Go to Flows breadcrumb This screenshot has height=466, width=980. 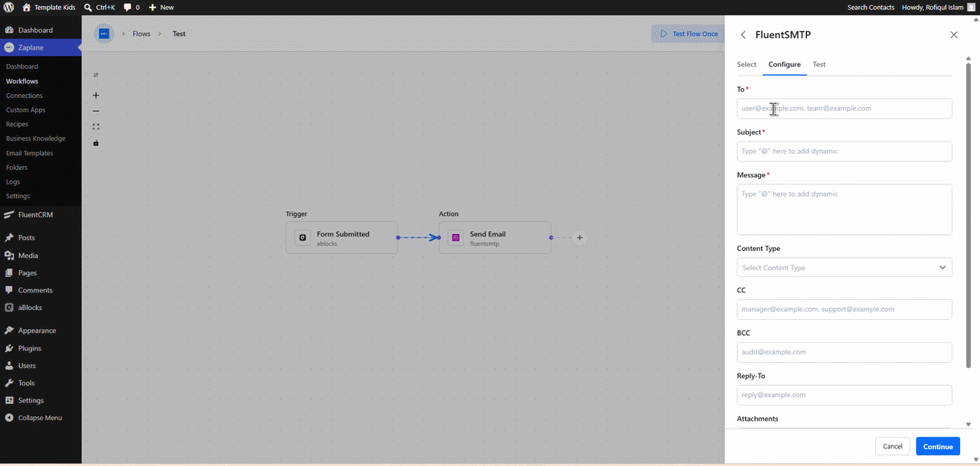pyautogui.click(x=142, y=34)
